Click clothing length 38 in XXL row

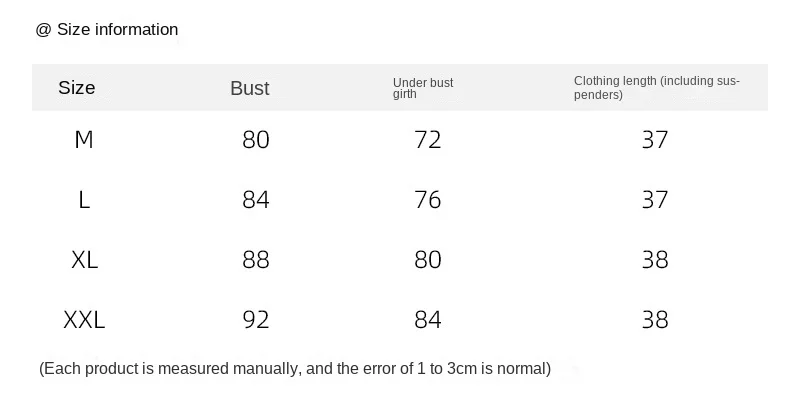tap(655, 320)
